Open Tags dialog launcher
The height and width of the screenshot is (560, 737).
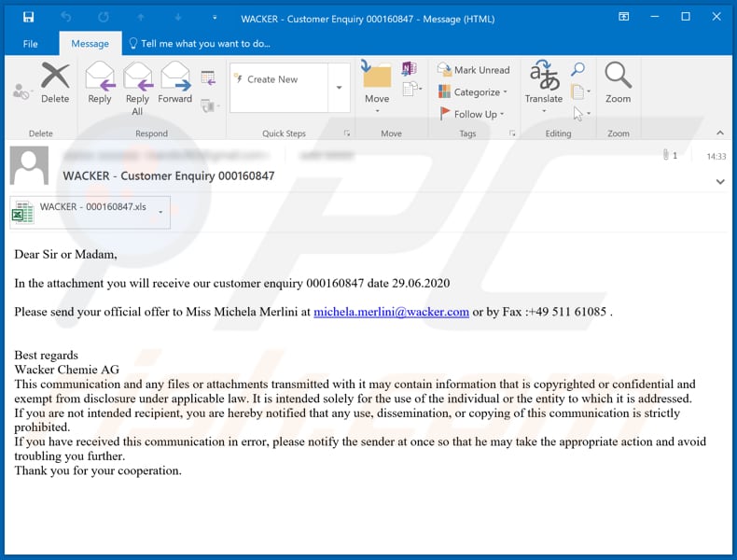pyautogui.click(x=512, y=133)
